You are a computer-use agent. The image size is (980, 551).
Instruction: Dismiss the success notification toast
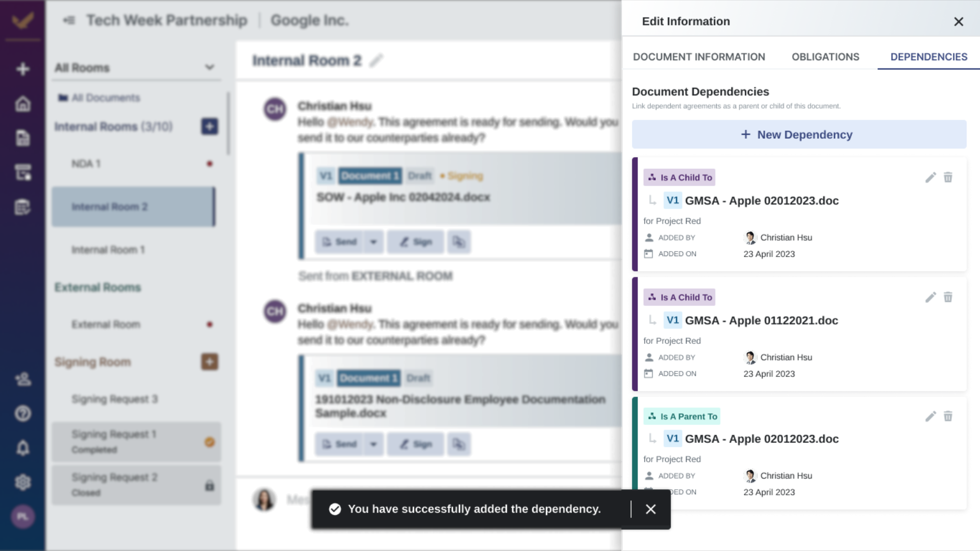tap(650, 509)
